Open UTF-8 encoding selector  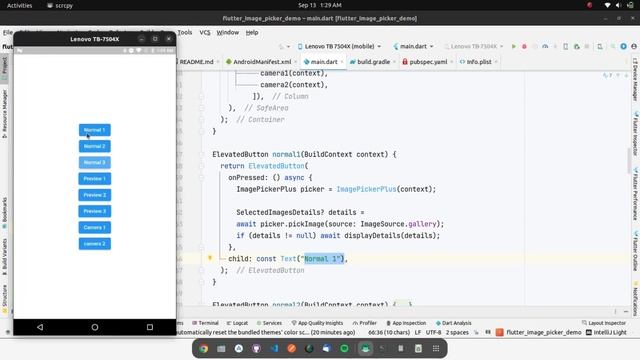(x=433, y=333)
